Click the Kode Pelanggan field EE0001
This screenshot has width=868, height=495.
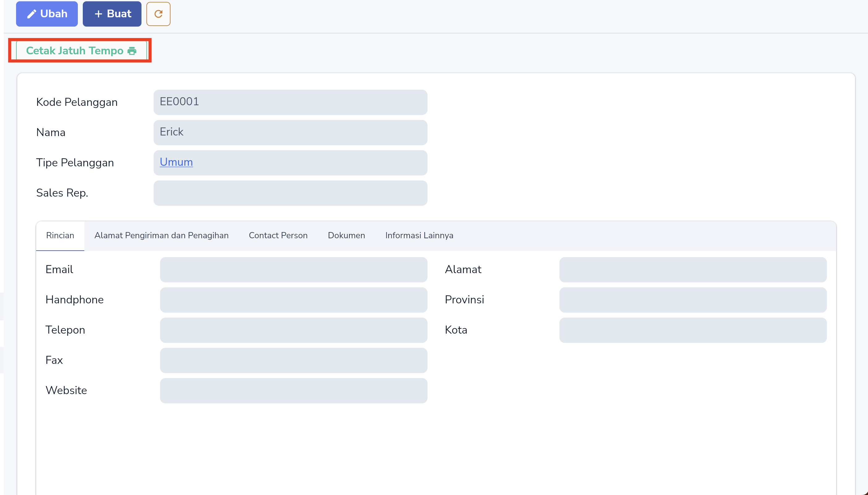pos(290,102)
